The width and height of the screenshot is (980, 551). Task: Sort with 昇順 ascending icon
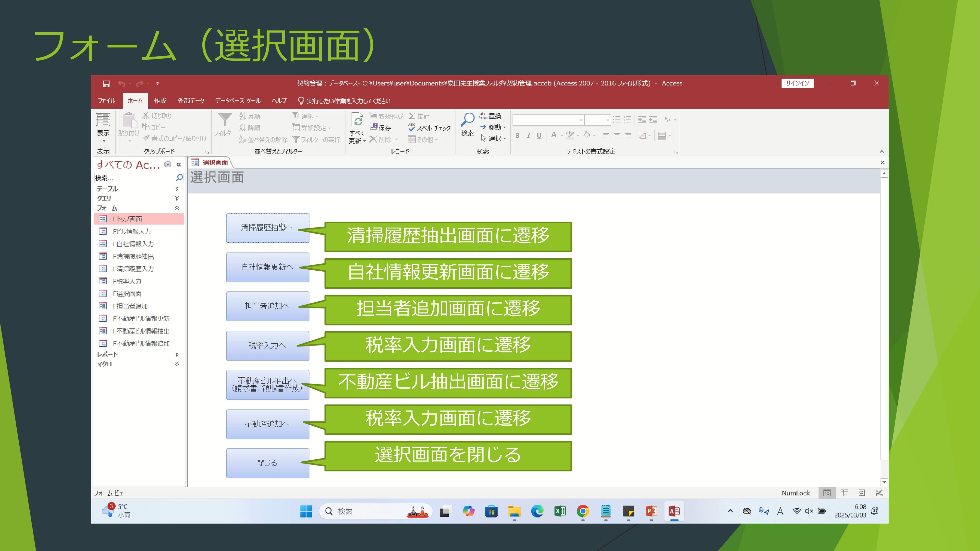pyautogui.click(x=242, y=116)
